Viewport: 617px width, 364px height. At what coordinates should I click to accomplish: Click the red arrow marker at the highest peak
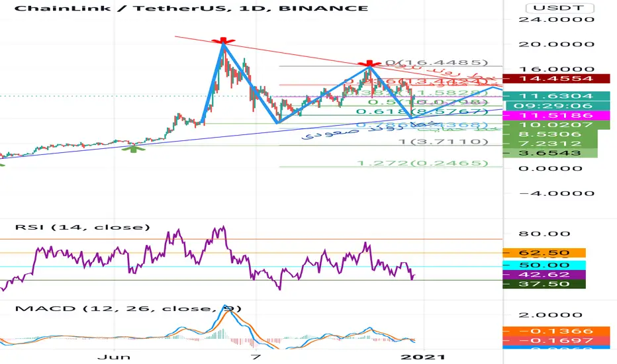(224, 40)
